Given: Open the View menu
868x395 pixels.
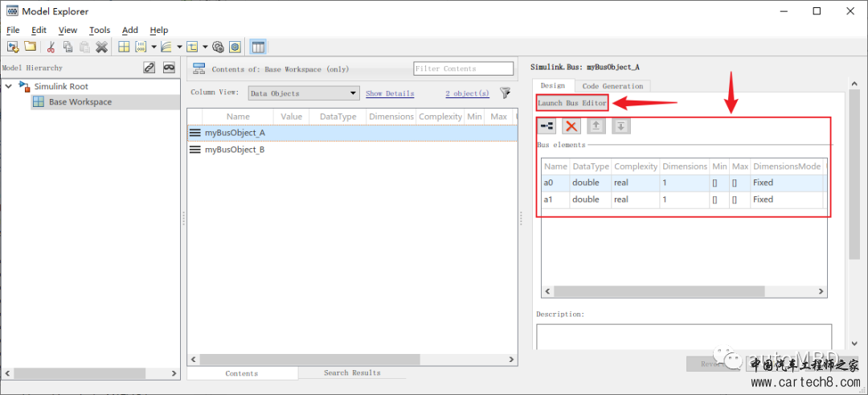Looking at the screenshot, I should [x=68, y=30].
